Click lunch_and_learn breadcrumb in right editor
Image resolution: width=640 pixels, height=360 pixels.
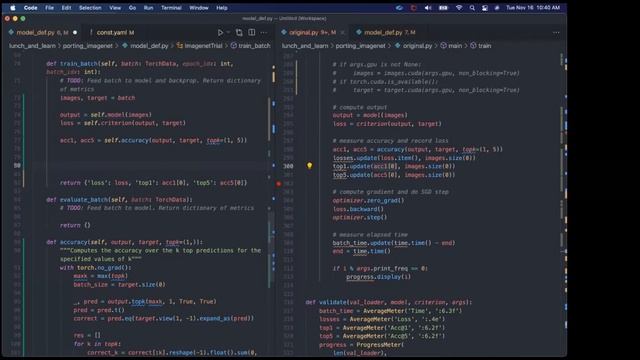(x=305, y=46)
